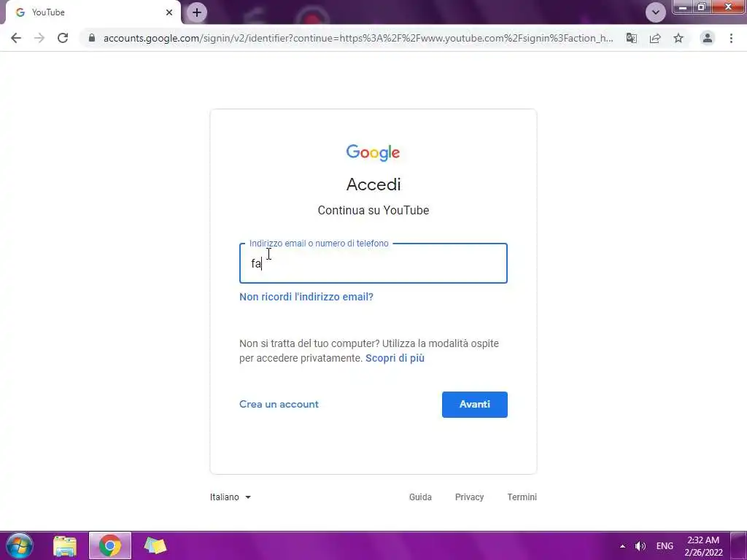747x560 pixels.
Task: Expand the tab search chevron
Action: [656, 12]
